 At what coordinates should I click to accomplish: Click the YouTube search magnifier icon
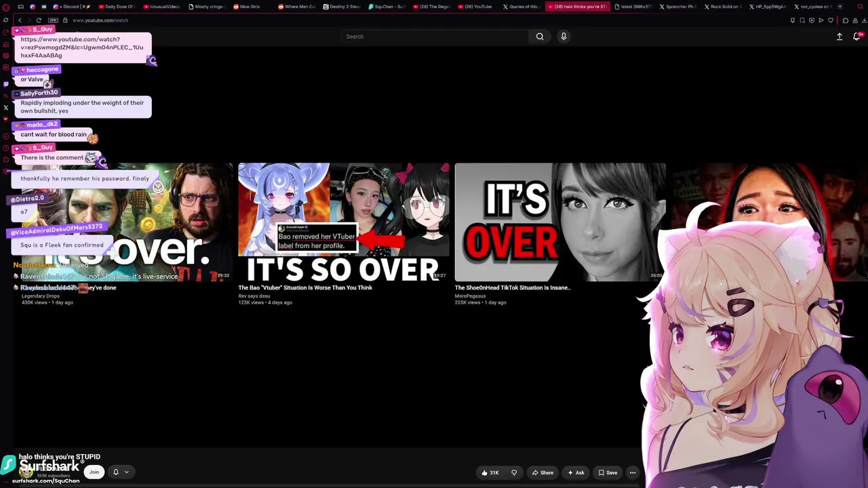point(540,37)
